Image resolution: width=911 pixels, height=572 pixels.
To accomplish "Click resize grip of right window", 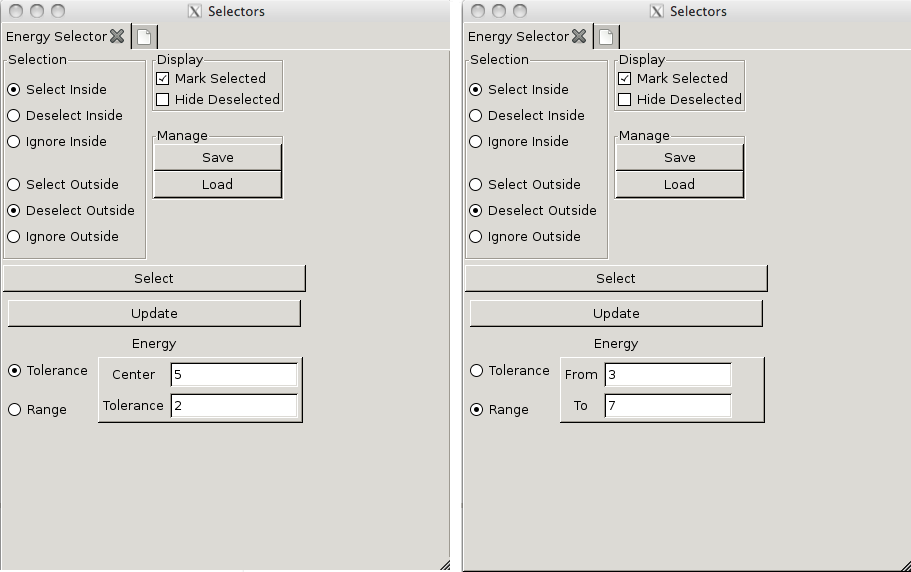I will tap(905, 565).
